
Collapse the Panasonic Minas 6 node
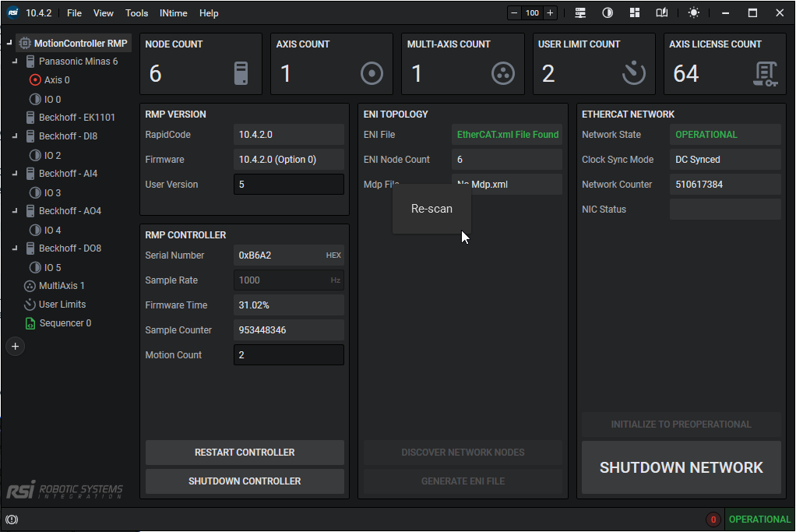click(x=15, y=62)
